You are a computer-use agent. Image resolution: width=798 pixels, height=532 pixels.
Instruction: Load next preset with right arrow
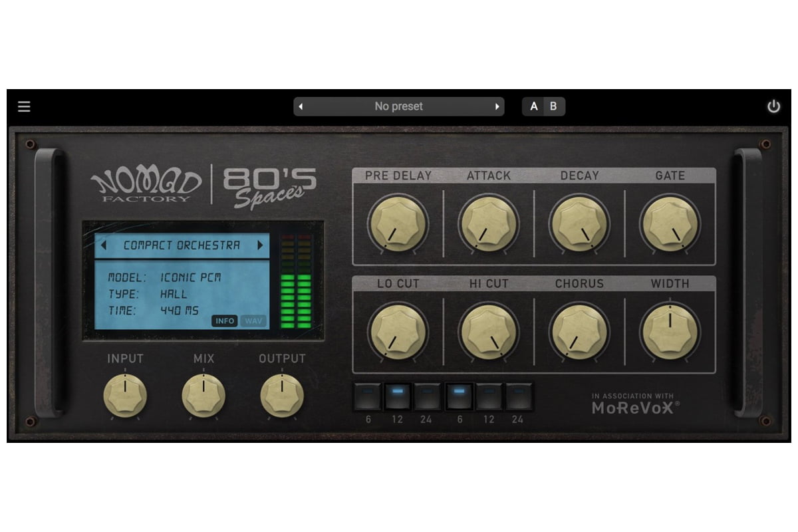coord(497,106)
